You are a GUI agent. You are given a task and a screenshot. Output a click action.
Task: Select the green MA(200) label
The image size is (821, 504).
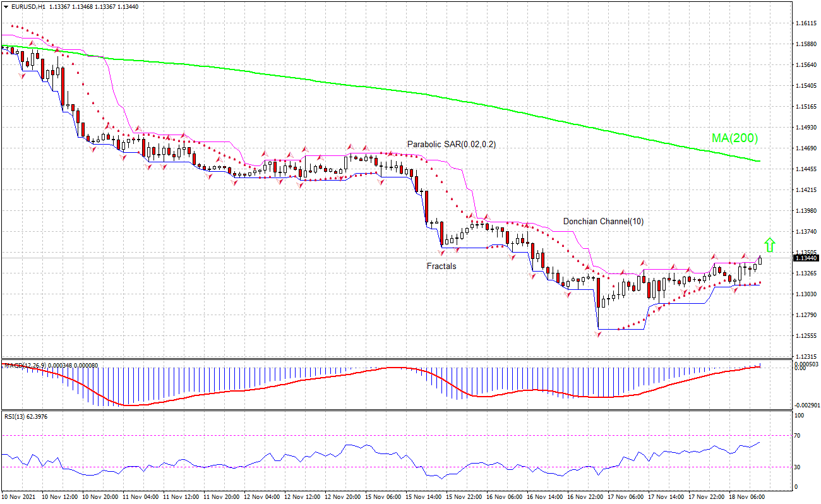(x=734, y=138)
